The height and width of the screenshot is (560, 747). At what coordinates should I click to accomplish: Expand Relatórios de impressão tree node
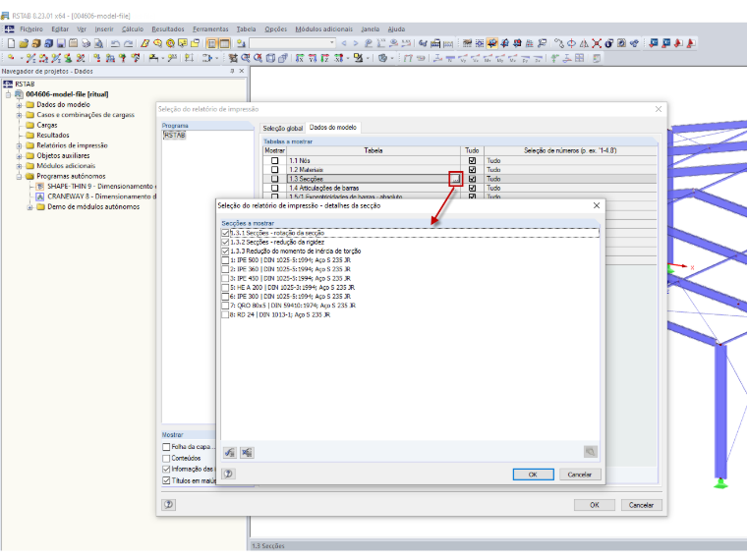click(x=19, y=145)
